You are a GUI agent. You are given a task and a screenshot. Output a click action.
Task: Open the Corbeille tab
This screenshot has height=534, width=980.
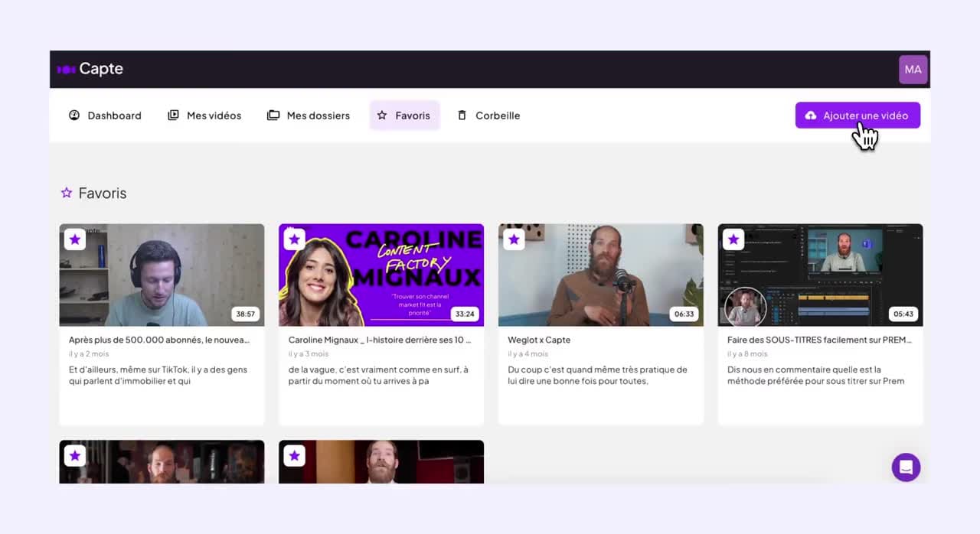coord(488,116)
